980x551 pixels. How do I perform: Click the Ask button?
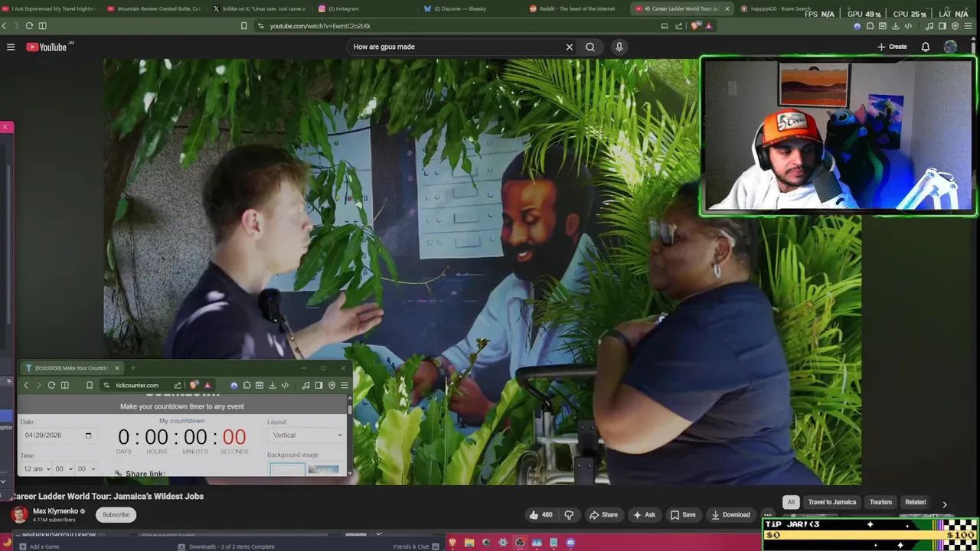click(643, 515)
